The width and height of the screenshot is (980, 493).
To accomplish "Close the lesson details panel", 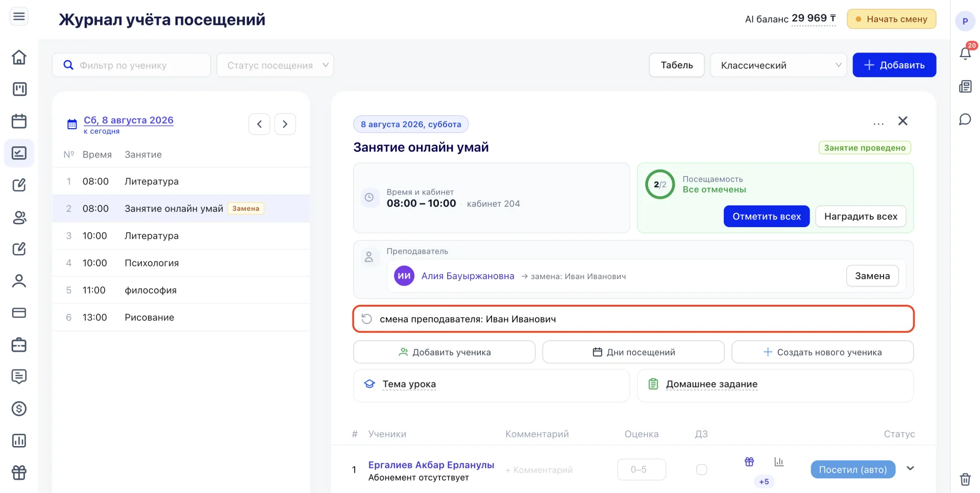I will click(x=903, y=121).
